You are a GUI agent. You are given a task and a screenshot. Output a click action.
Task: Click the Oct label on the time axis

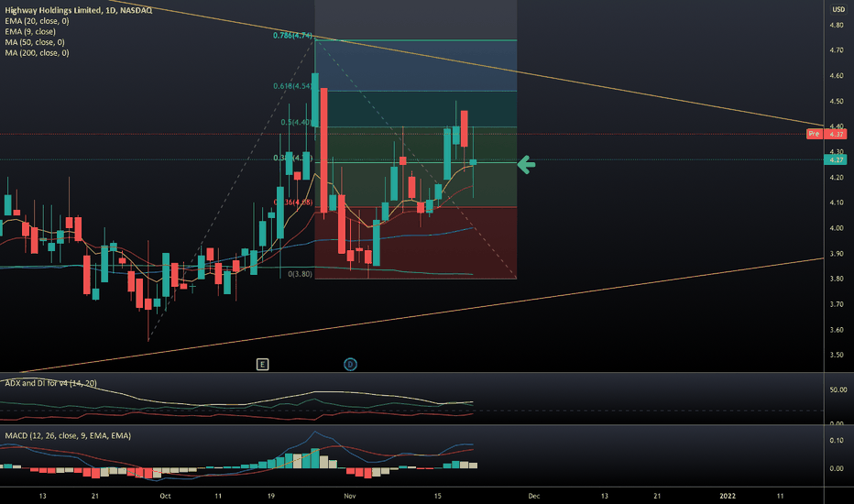165,496
